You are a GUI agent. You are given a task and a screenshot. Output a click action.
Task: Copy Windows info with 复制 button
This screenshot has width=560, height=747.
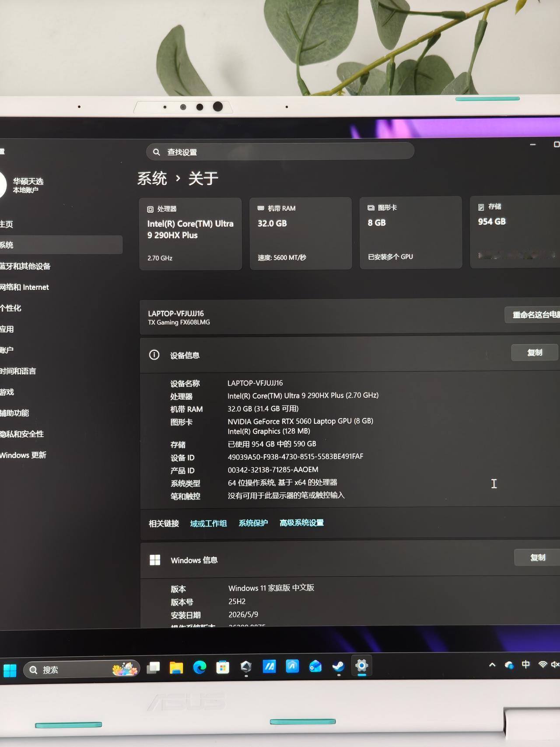[x=537, y=557]
